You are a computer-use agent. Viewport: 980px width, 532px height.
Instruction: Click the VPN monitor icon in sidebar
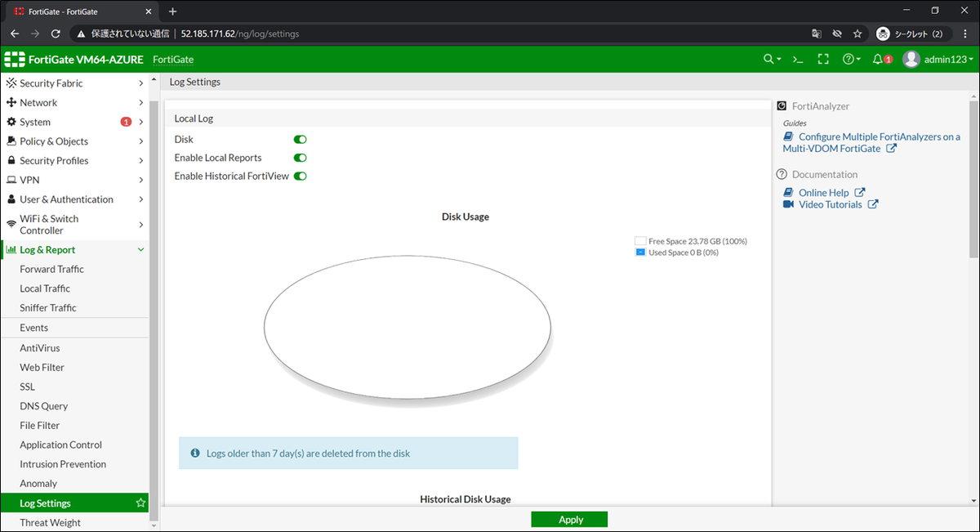(x=11, y=180)
